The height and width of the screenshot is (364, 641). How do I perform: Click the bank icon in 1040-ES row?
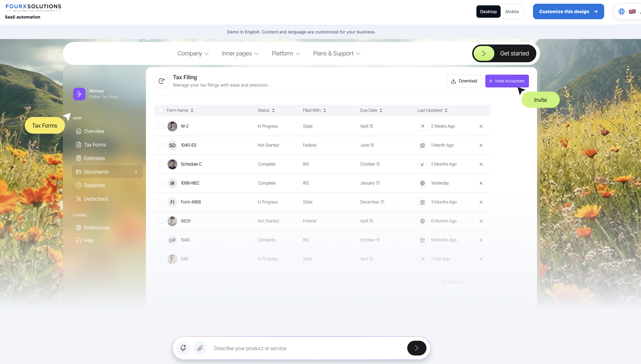click(x=422, y=145)
